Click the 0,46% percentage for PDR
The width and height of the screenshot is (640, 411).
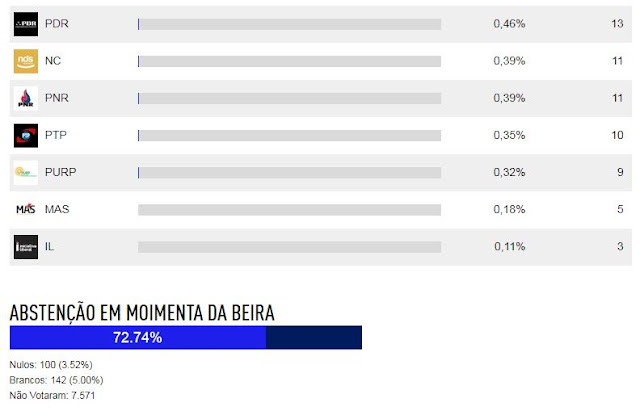tap(509, 23)
